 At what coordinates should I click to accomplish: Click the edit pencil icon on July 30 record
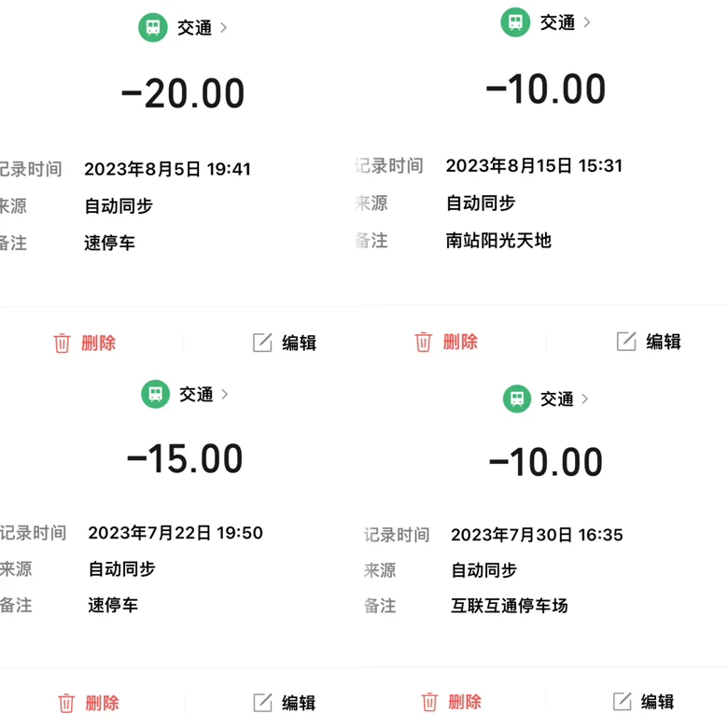pos(623,701)
